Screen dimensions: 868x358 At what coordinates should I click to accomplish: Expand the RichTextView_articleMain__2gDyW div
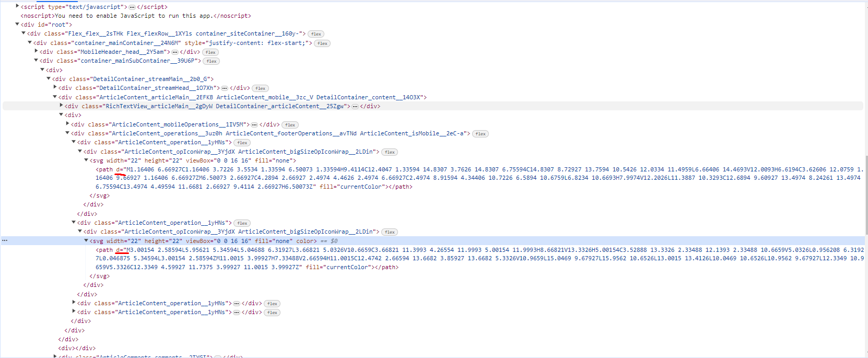click(x=61, y=106)
